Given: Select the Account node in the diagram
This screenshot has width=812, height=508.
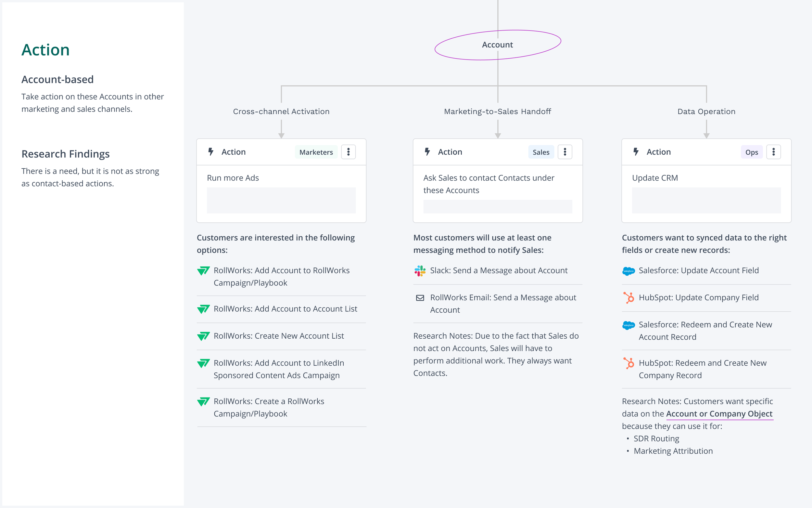Looking at the screenshot, I should coord(498,45).
